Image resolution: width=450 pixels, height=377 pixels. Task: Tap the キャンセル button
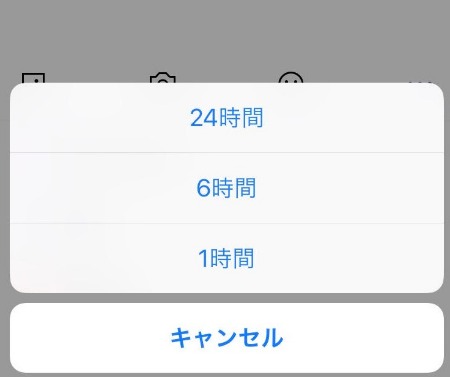227,338
